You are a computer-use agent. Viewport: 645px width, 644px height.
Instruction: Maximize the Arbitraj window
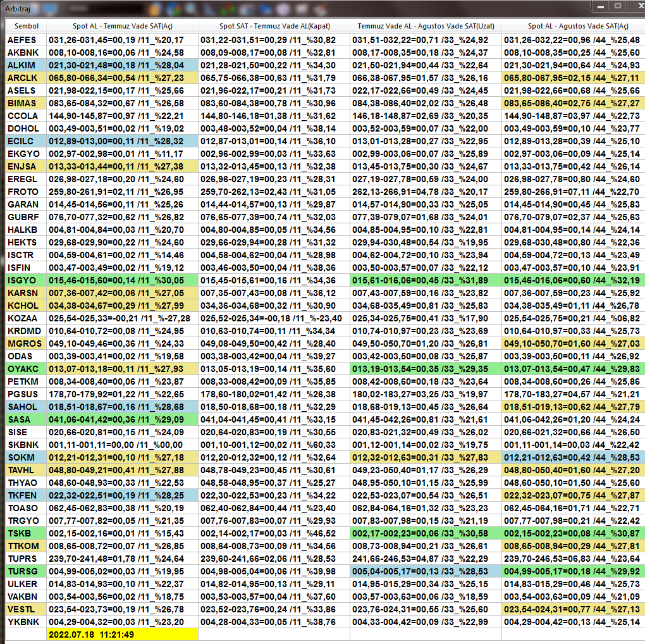click(617, 6)
